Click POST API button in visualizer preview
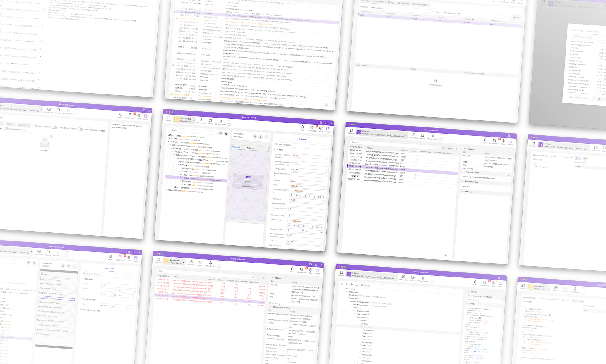 [x=248, y=182]
